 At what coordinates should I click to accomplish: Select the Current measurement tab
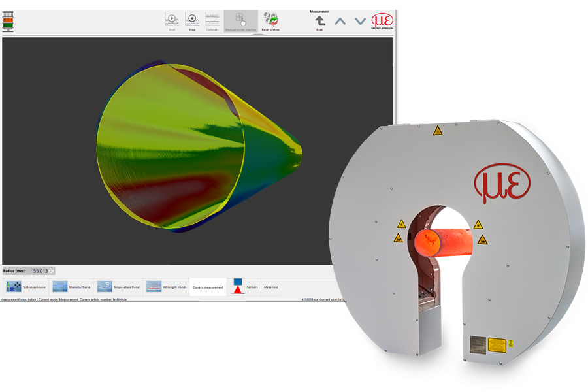(x=208, y=287)
